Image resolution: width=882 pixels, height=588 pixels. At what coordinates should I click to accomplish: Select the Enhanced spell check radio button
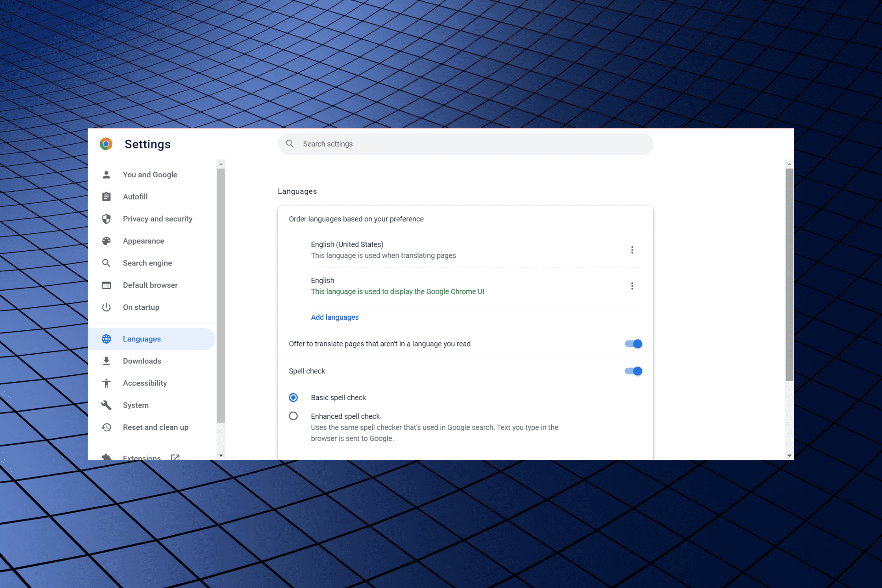coord(294,416)
